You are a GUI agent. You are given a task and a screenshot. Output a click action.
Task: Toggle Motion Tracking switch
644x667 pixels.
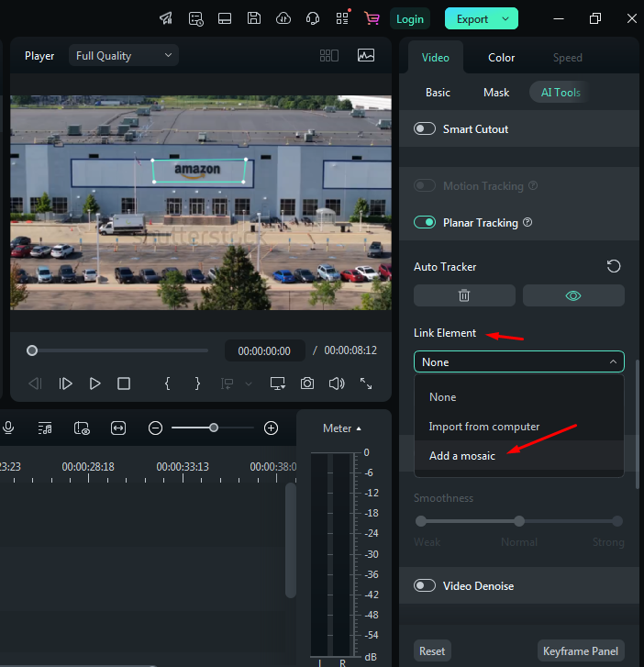coord(425,186)
